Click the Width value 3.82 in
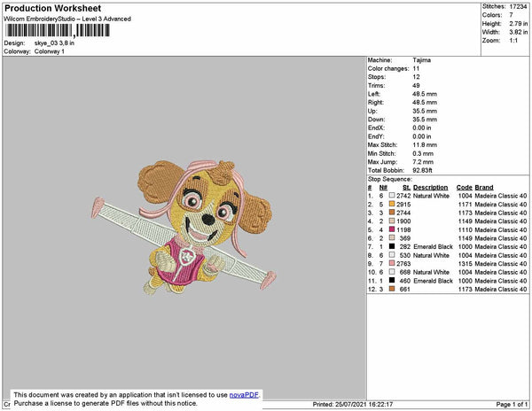The image size is (532, 411). (518, 32)
